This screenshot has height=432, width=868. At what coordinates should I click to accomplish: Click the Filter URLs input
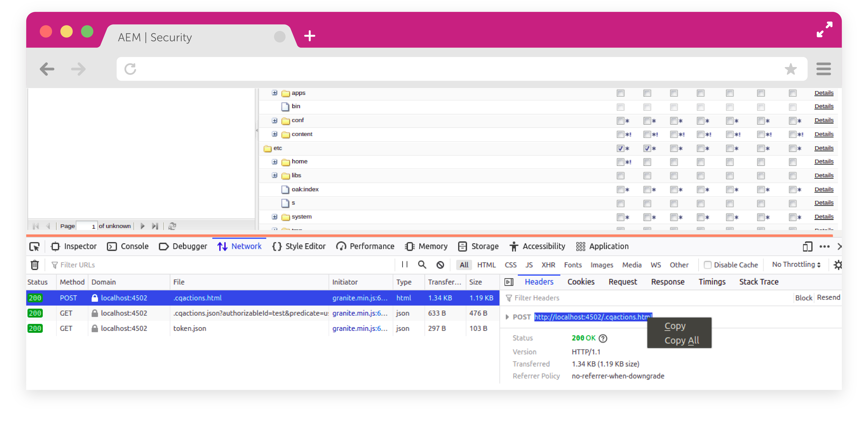(x=222, y=265)
